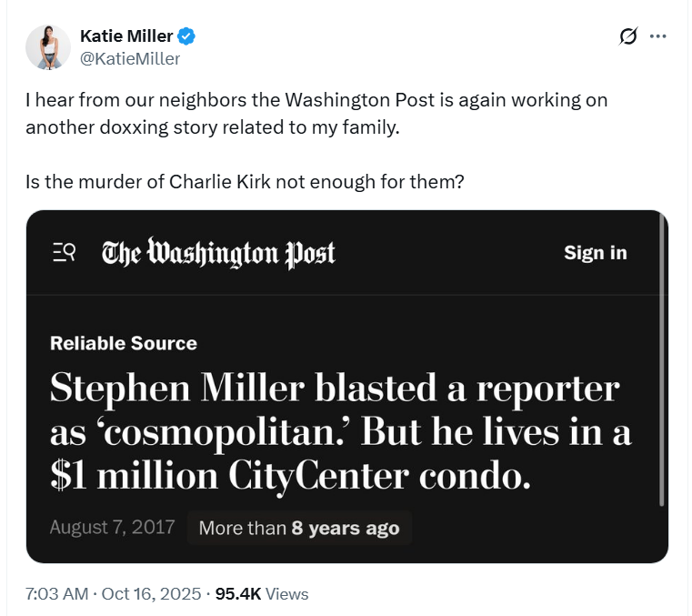692x616 pixels.
Task: Click the Washington Post menu-search icon
Action: 65,253
